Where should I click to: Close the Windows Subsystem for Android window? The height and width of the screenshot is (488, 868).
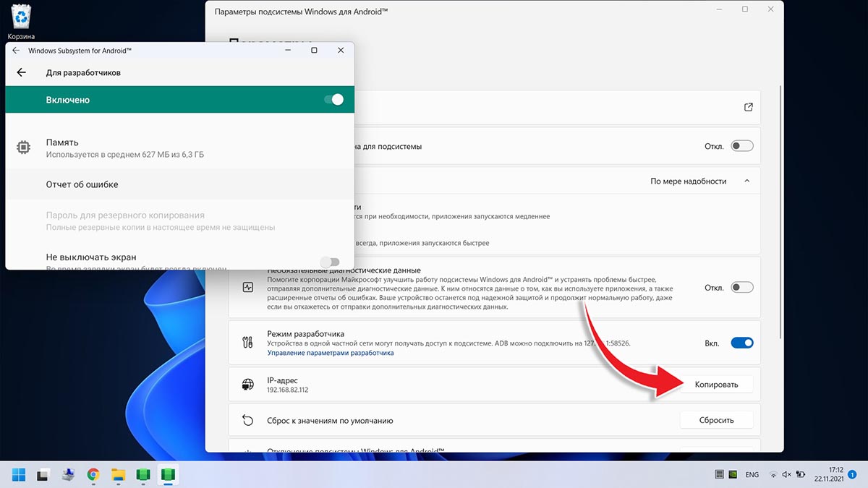341,51
